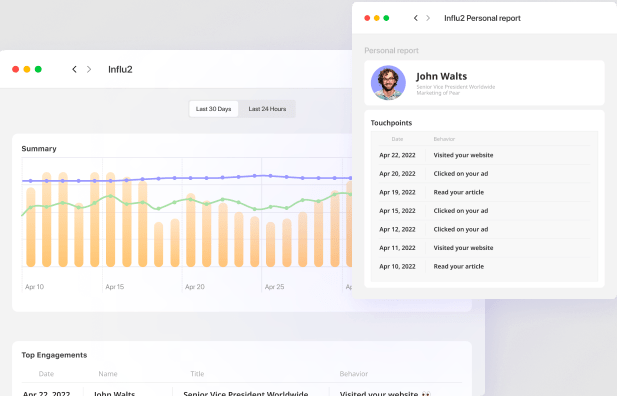617x396 pixels.
Task: Select the Apr 12, 2022 touchpoint date
Action: (x=397, y=229)
